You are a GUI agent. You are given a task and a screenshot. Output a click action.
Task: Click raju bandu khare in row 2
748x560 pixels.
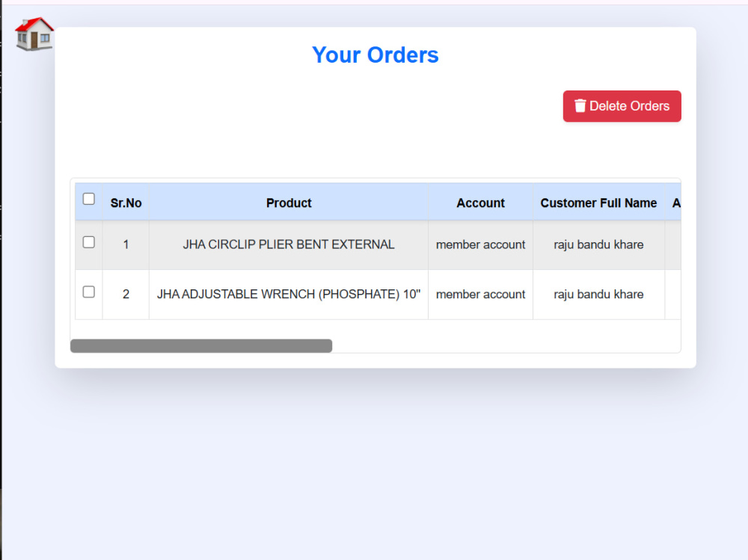[598, 295]
